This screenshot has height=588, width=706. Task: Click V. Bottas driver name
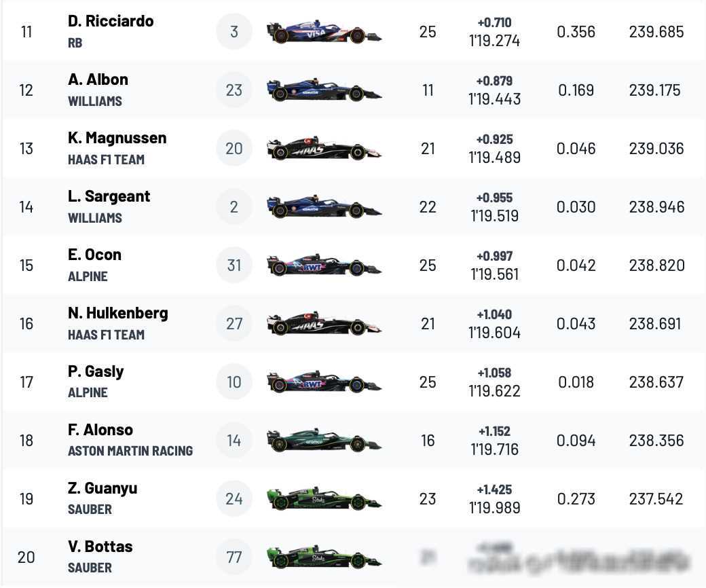[x=100, y=547]
